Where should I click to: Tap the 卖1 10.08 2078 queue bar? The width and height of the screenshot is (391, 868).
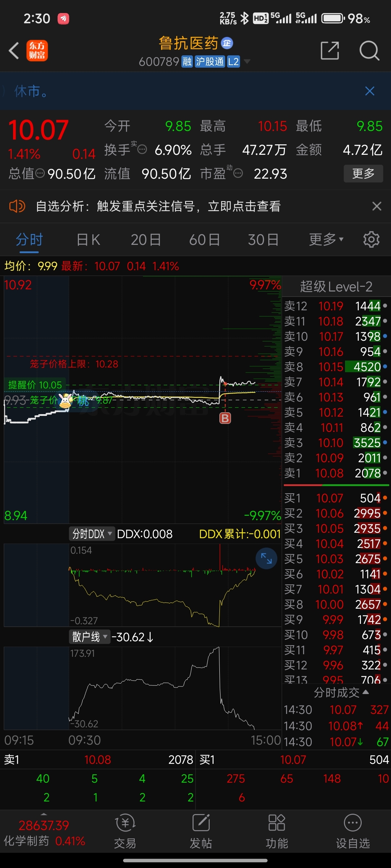[98, 759]
